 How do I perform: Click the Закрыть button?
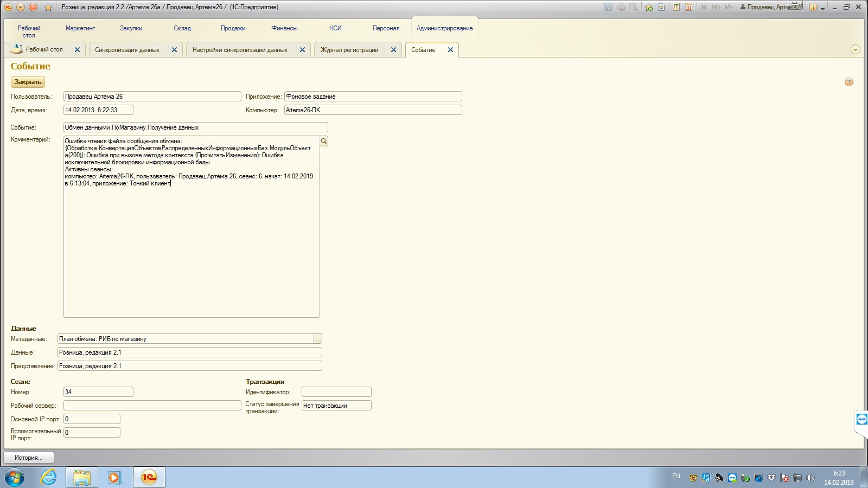click(28, 82)
